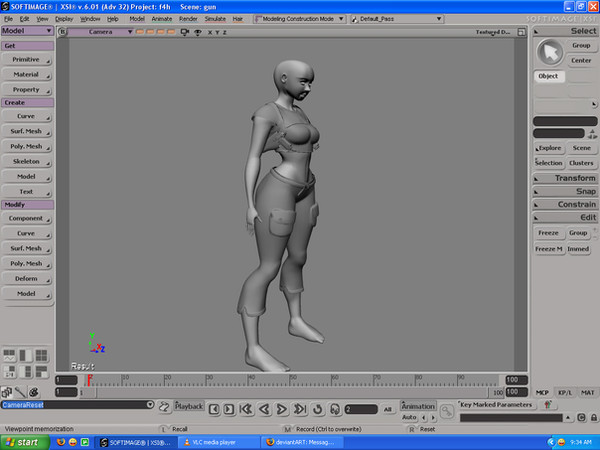This screenshot has height=450, width=600.
Task: Click the refresh icon beside Playback
Action: (164, 405)
